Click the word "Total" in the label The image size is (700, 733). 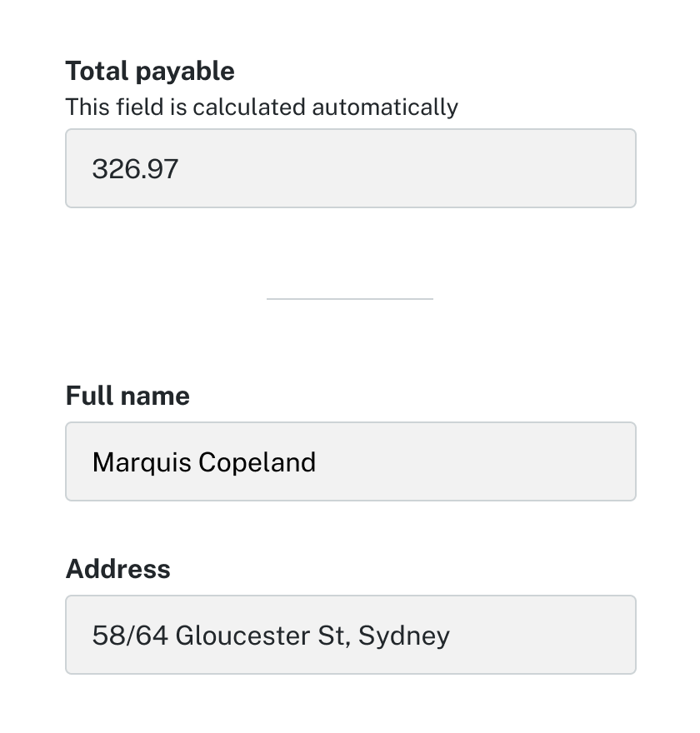pos(97,72)
